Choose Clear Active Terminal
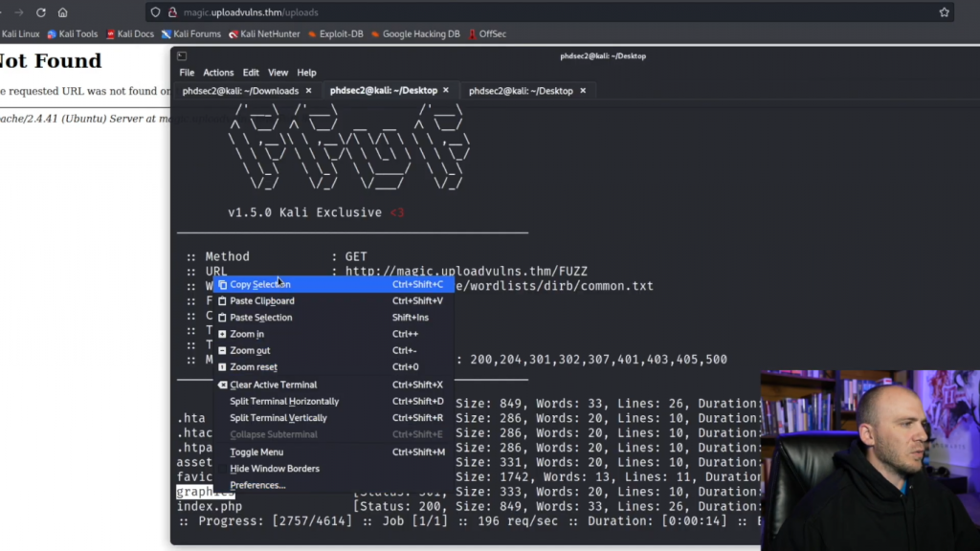This screenshot has height=551, width=980. pos(333,385)
